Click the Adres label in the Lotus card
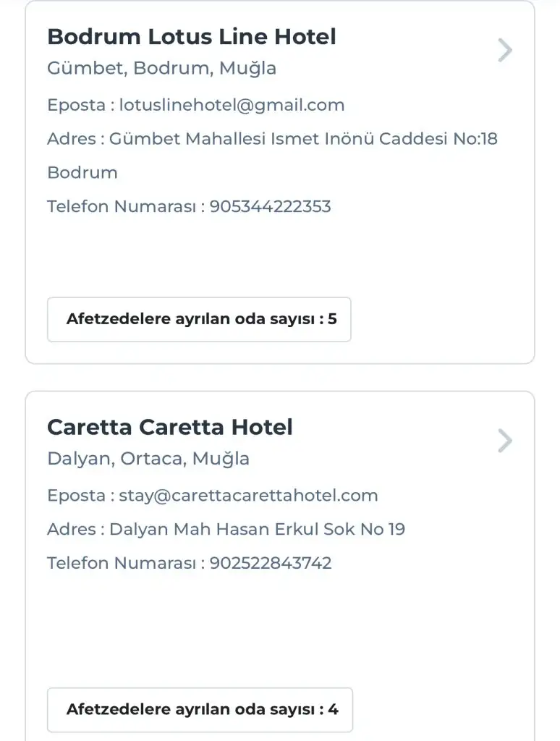 click(71, 138)
